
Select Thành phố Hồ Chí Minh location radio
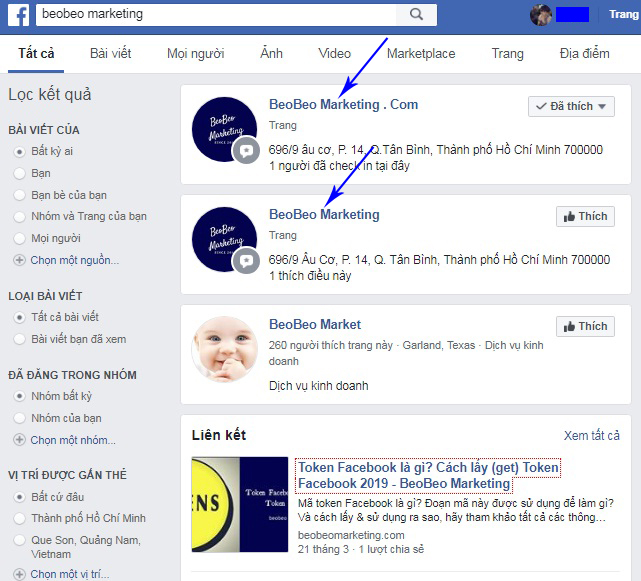click(x=19, y=518)
